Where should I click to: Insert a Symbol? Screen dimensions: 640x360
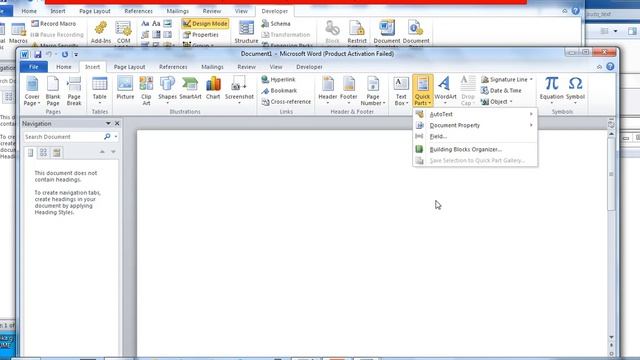[575, 90]
